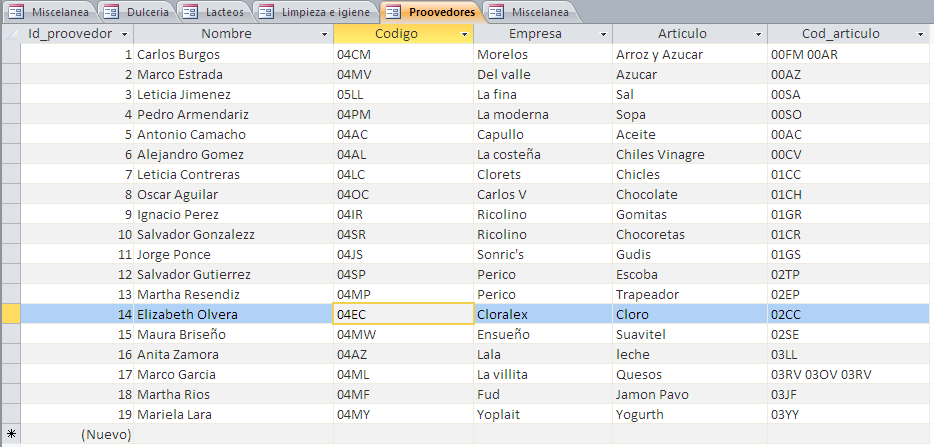The height and width of the screenshot is (447, 934).
Task: Click the Codigo cell 05LL
Action: [403, 94]
